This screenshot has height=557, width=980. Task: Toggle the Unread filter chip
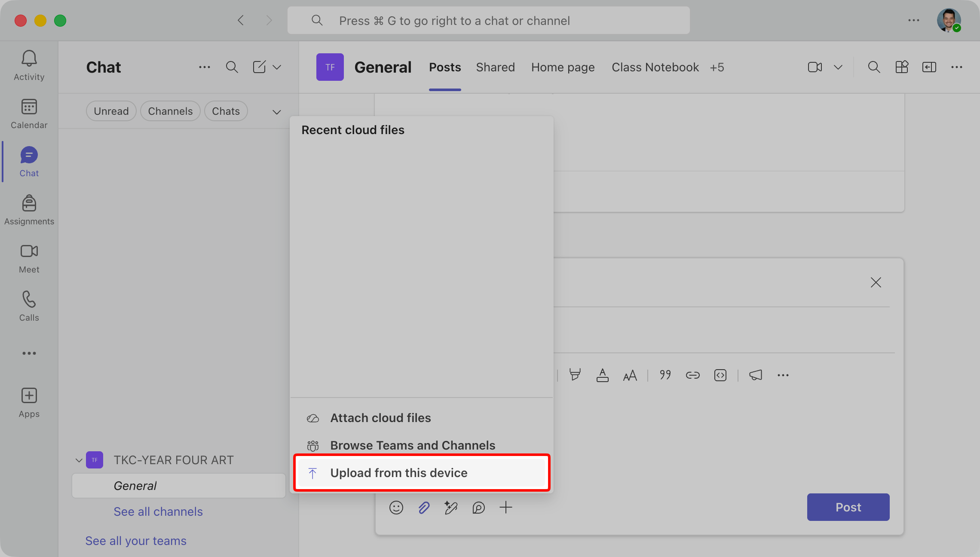point(111,111)
